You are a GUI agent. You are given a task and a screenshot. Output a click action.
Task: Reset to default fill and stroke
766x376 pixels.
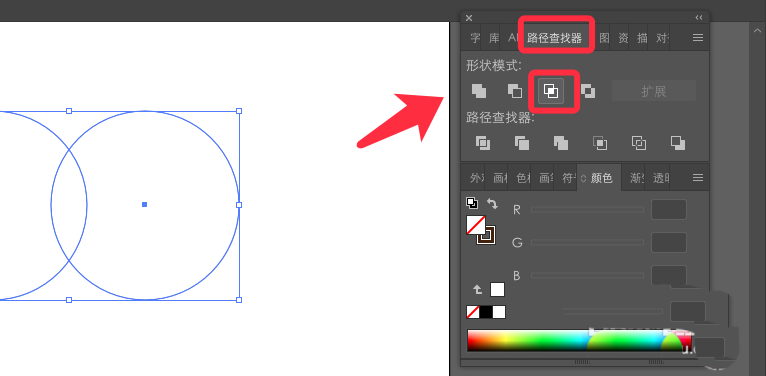click(x=472, y=203)
